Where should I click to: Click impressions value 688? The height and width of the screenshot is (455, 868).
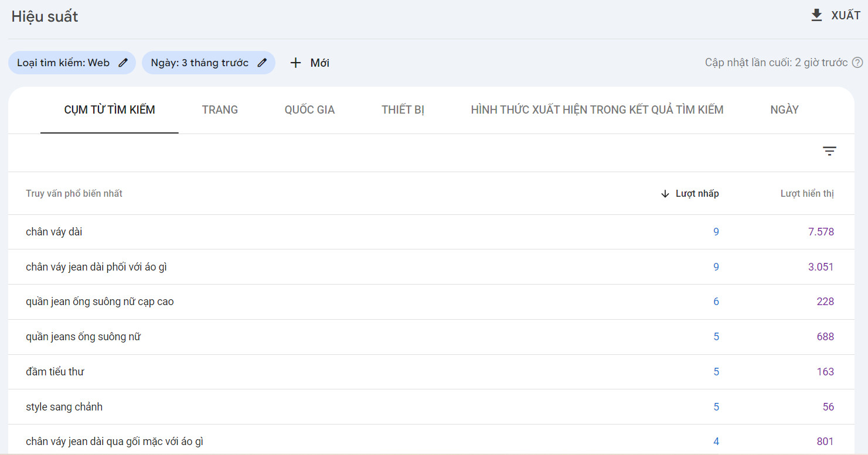point(825,337)
